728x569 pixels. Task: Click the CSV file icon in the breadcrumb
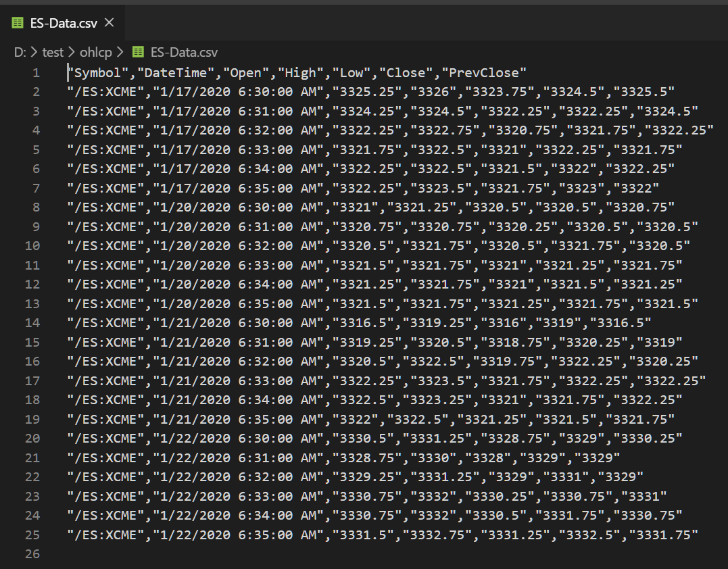point(138,52)
